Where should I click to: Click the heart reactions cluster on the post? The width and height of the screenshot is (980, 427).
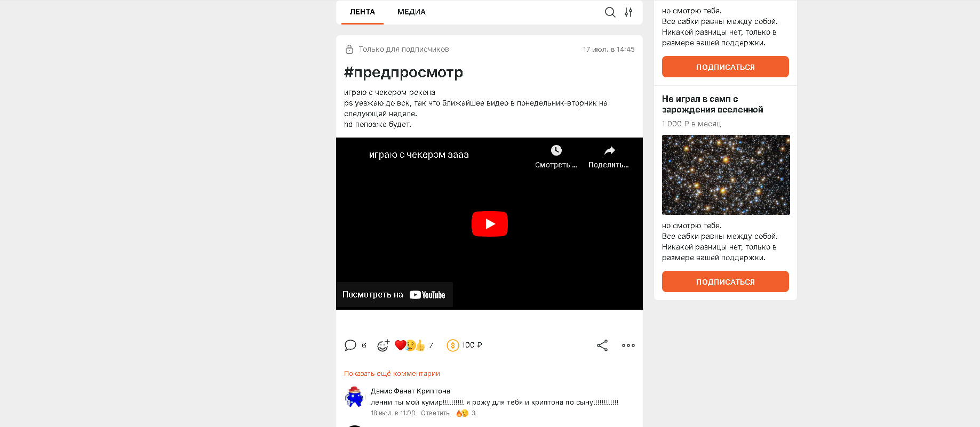[410, 345]
